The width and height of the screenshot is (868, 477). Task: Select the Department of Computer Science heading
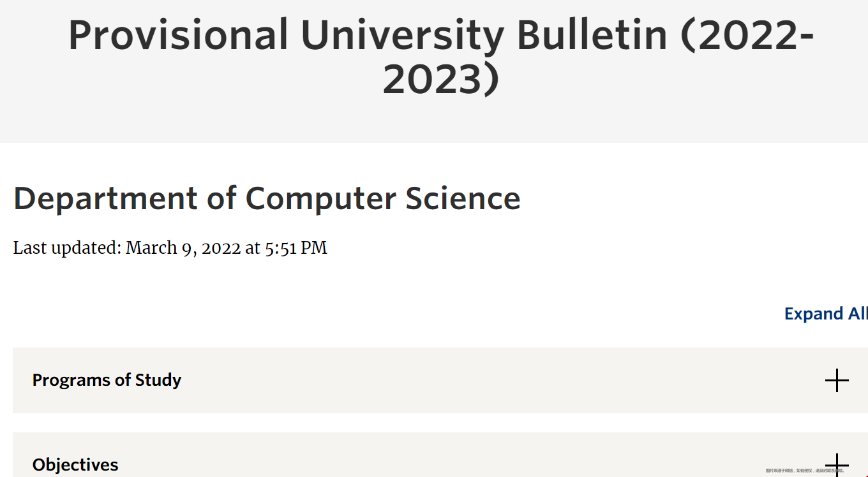point(267,198)
